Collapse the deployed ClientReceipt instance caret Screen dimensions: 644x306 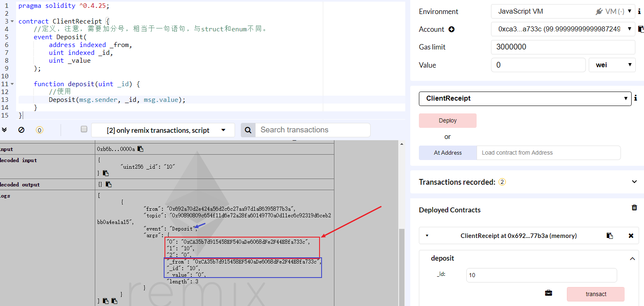427,235
